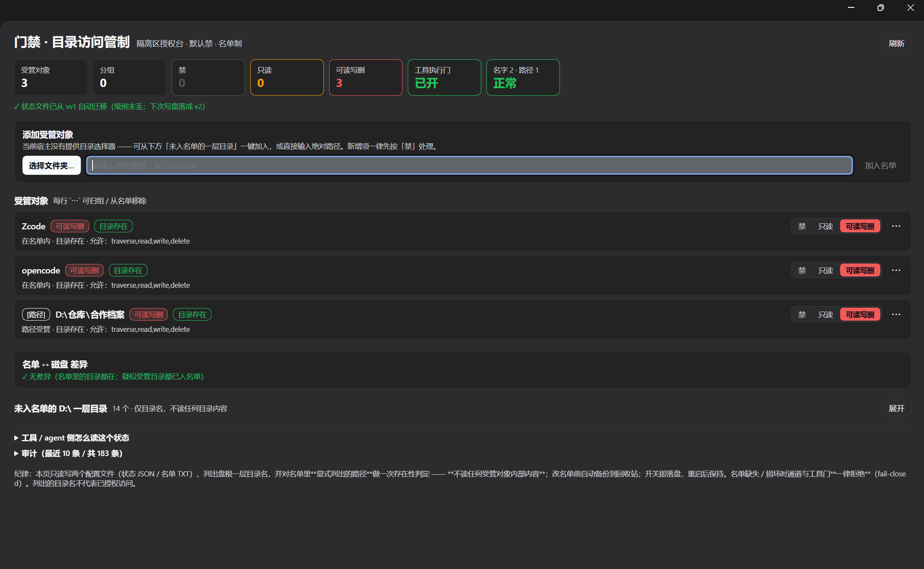Click 选择文件夹... button
The image size is (924, 569).
point(51,165)
